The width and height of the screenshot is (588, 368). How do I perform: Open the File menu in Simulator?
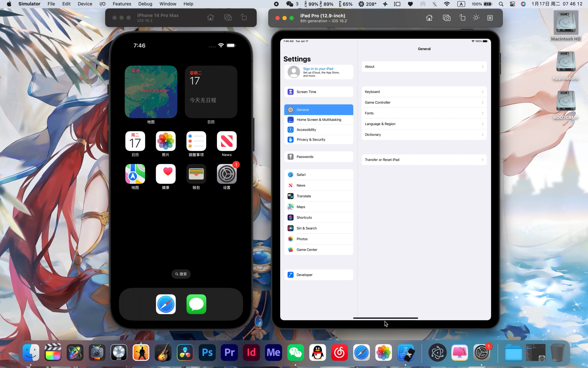(51, 4)
